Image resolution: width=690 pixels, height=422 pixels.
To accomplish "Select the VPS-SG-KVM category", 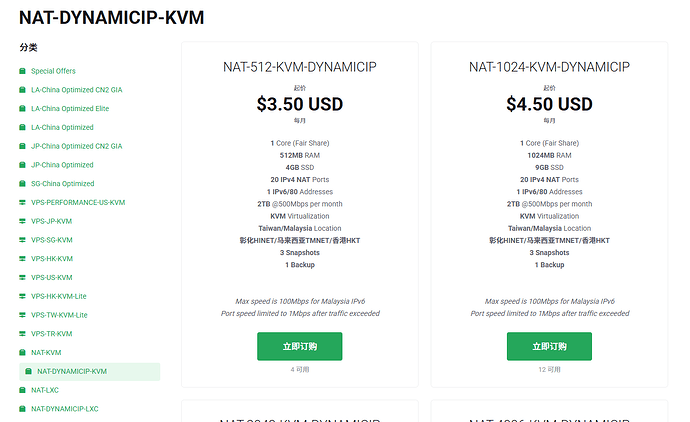I will 51,240.
